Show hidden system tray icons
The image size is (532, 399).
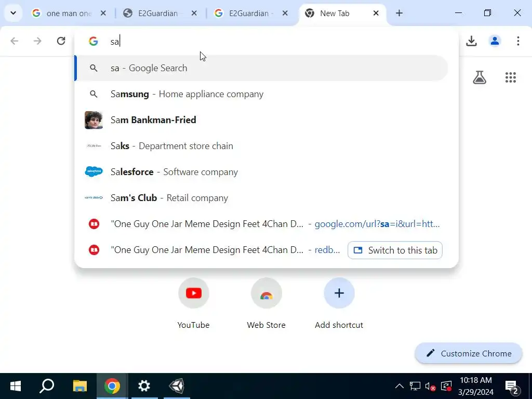tap(400, 386)
